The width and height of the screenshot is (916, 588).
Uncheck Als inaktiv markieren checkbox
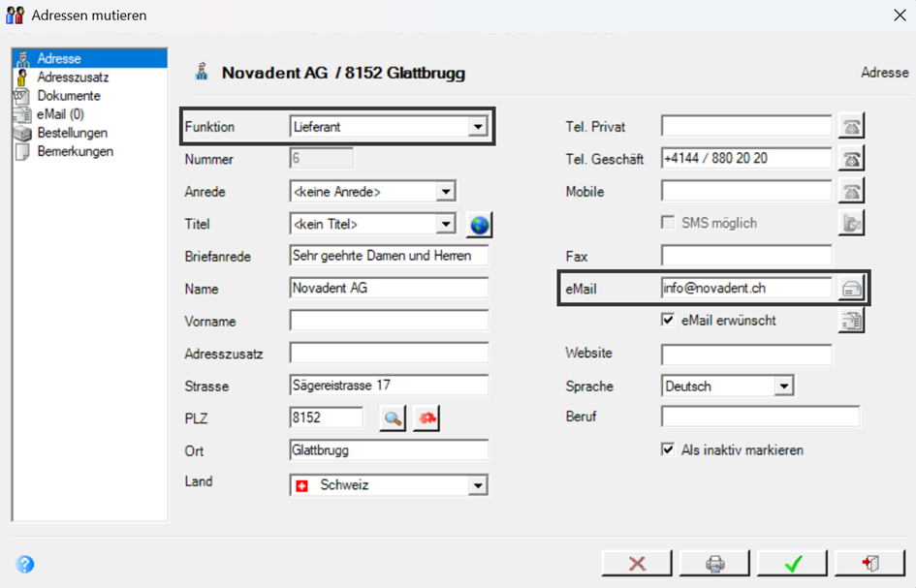668,449
